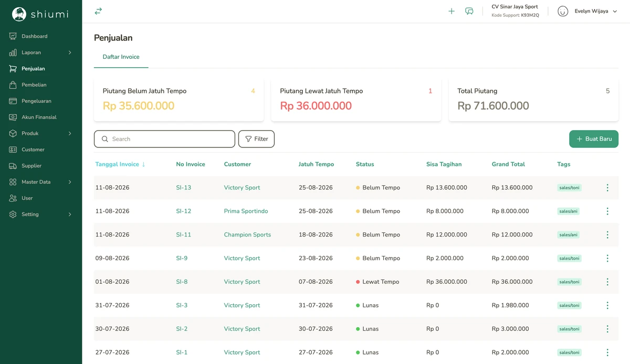This screenshot has height=364, width=630.
Task: Click the Jatuh Tempo column header
Action: tap(316, 164)
